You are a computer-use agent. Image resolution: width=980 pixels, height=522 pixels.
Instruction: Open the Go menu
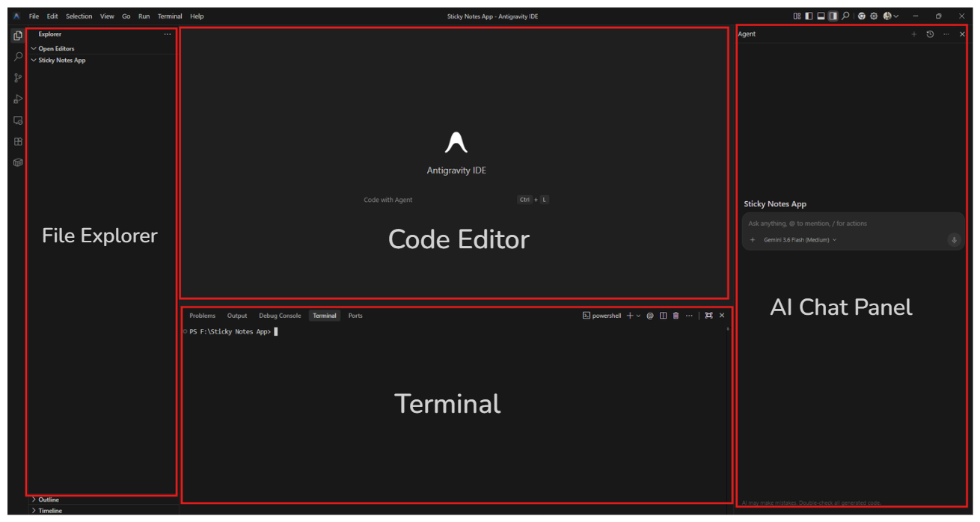(126, 16)
